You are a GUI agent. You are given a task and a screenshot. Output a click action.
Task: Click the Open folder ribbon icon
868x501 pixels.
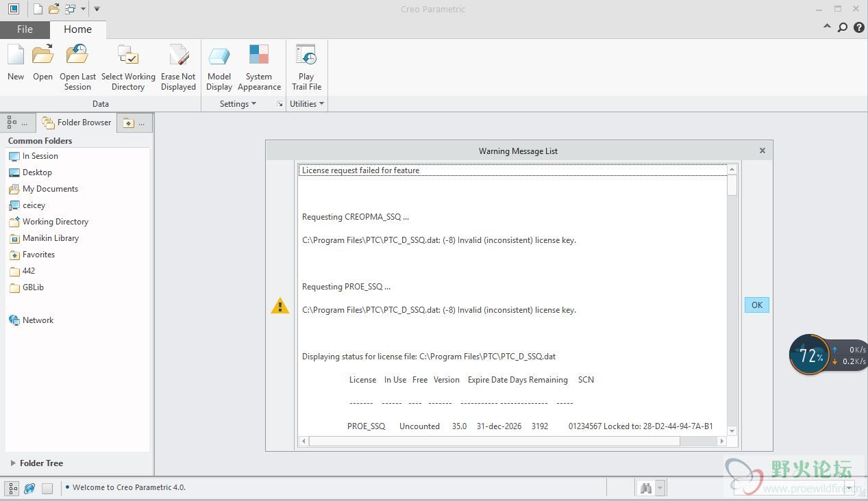42,55
